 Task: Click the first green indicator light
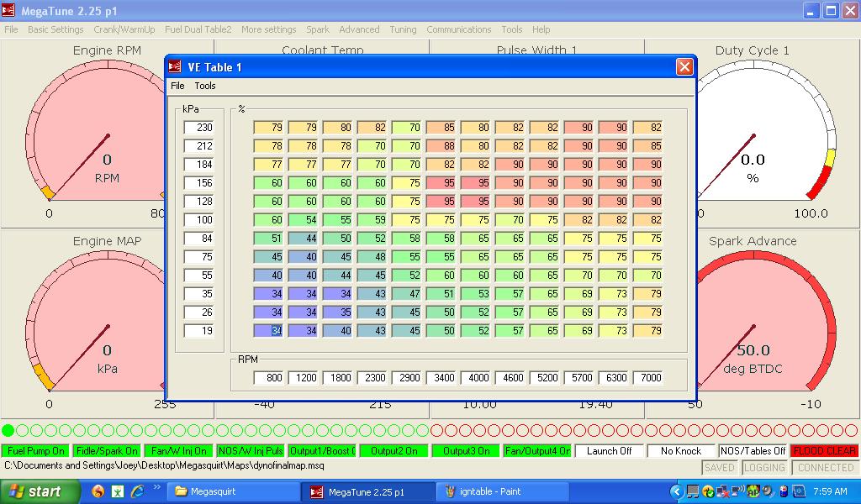point(8,431)
